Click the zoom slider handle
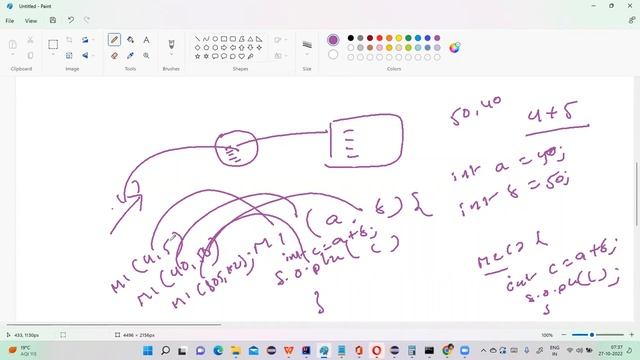The image size is (640, 360). point(592,335)
